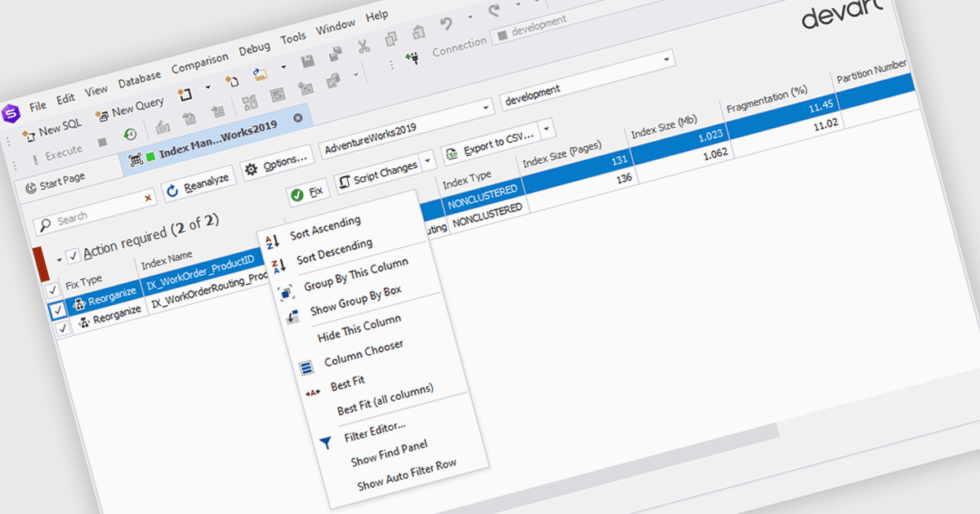Click the connection plug icon beside Connection
This screenshot has height=514, width=980.
(x=413, y=58)
